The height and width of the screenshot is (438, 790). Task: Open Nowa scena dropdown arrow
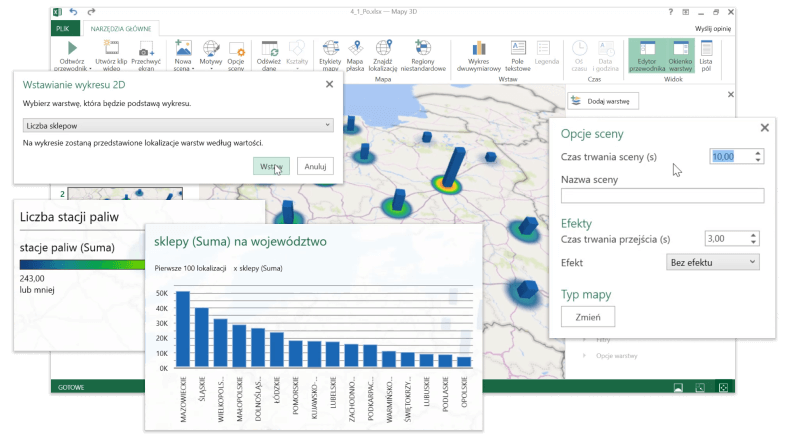pos(193,69)
